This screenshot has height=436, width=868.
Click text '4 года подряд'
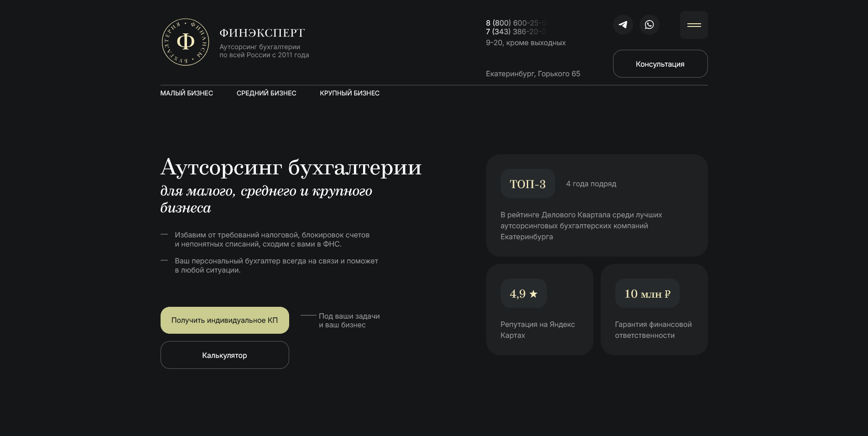coord(591,184)
